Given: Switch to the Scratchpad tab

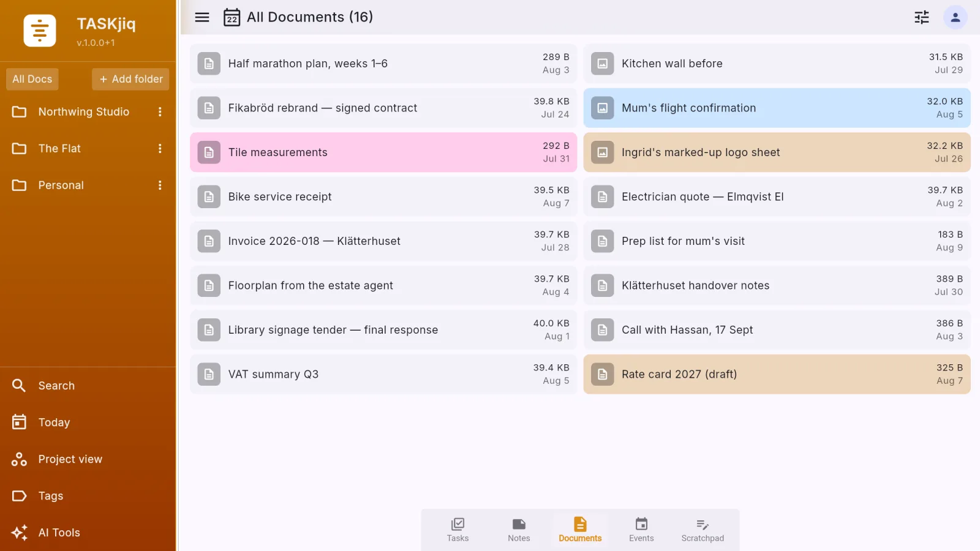Looking at the screenshot, I should pos(703,530).
